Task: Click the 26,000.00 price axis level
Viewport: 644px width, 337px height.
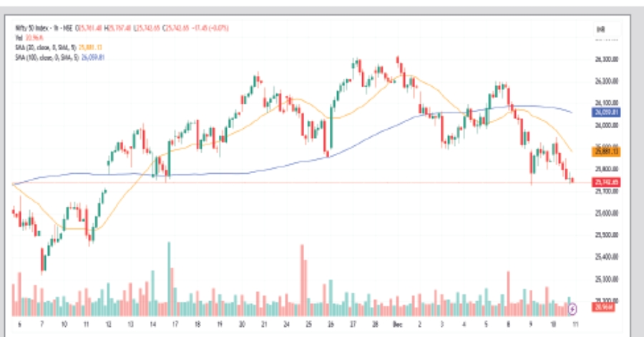Action: [605, 126]
